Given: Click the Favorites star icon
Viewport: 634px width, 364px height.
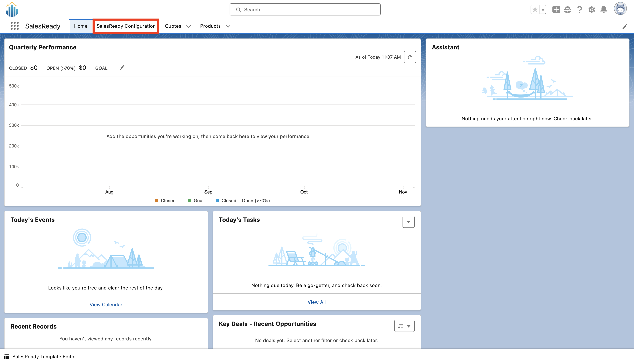Looking at the screenshot, I should [x=535, y=10].
